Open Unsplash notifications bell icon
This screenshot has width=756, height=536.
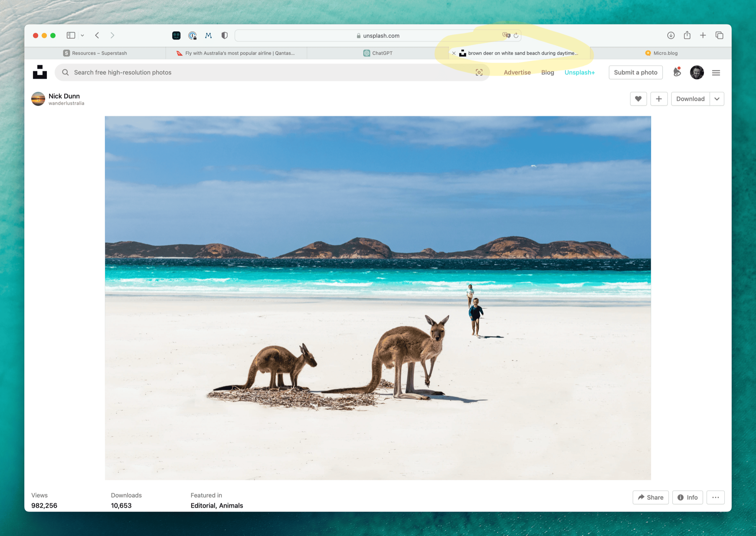677,72
